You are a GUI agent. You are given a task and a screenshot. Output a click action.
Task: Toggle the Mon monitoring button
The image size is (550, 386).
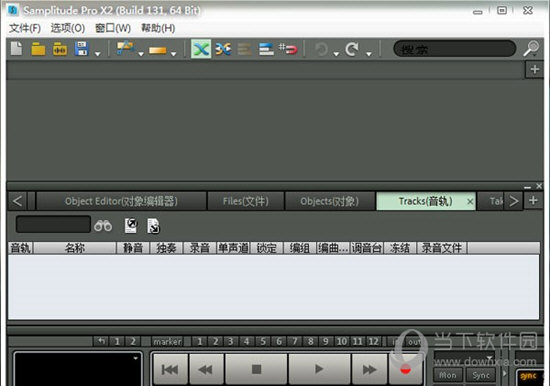448,375
